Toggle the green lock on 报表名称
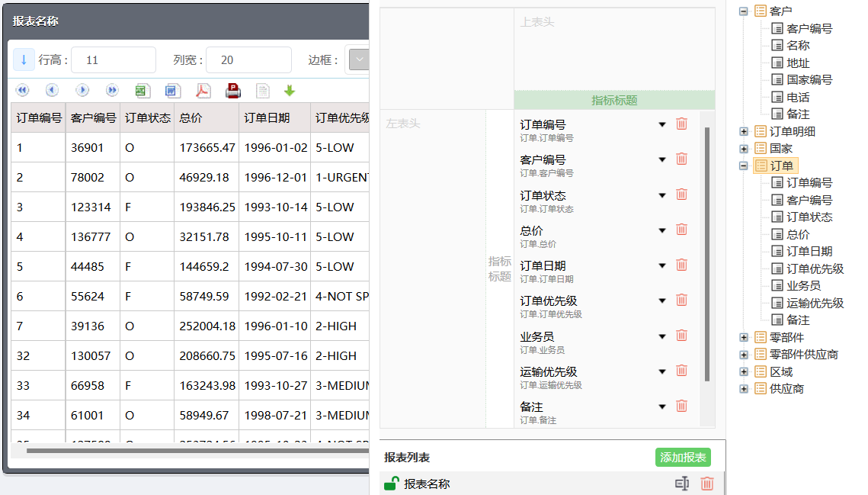 tap(392, 484)
